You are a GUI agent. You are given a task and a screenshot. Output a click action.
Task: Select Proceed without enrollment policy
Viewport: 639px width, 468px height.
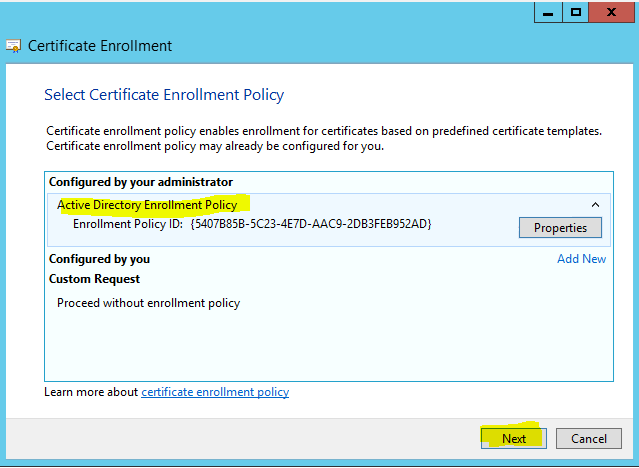pos(148,302)
